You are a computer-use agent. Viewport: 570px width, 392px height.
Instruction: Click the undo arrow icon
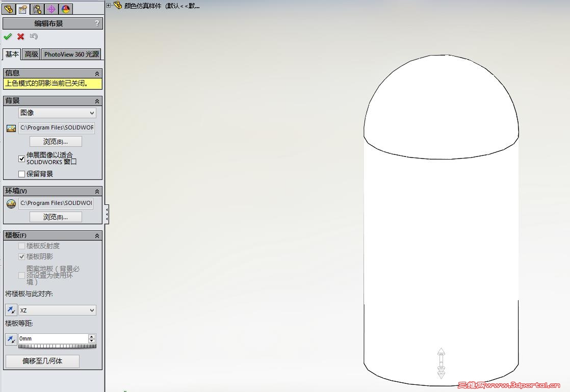point(34,36)
